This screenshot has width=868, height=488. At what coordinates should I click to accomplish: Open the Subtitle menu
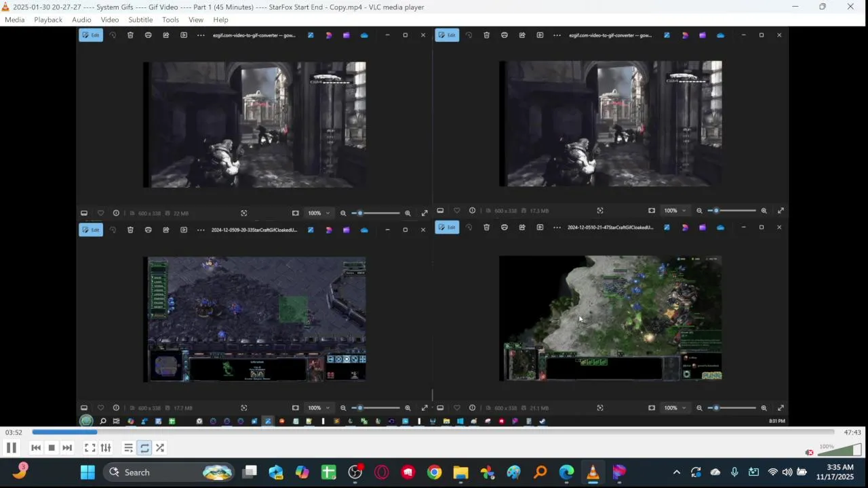140,20
